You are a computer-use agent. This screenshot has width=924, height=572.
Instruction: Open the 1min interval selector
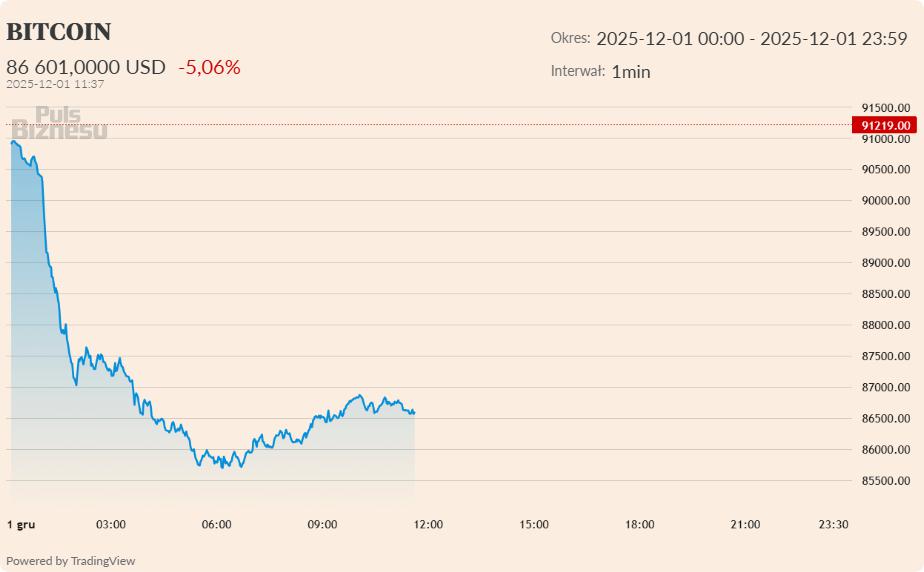coord(631,71)
